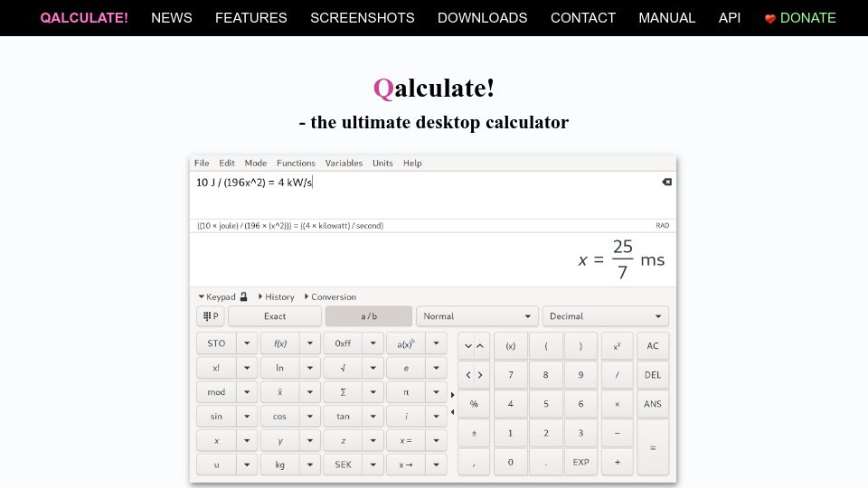
Task: Click the DEL button
Action: tap(653, 375)
